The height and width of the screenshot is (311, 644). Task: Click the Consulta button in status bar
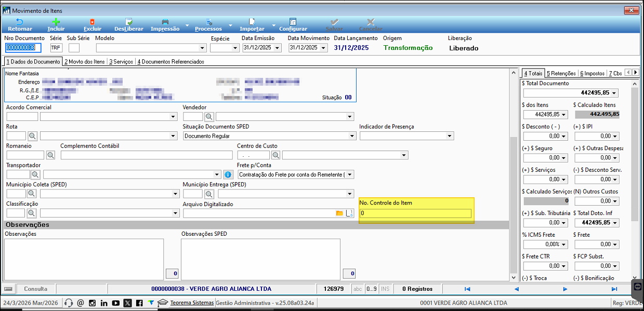point(35,289)
